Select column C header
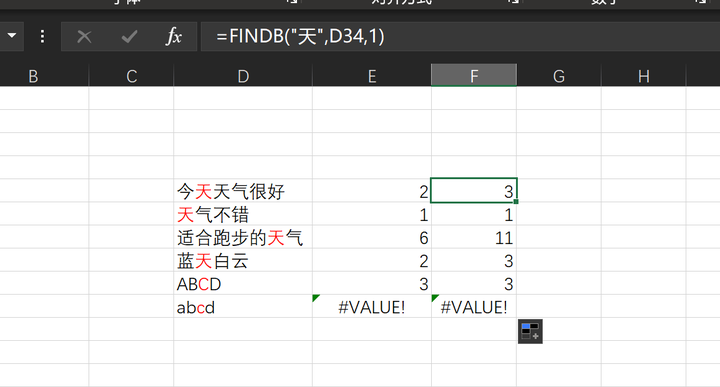The height and width of the screenshot is (387, 720). point(131,75)
